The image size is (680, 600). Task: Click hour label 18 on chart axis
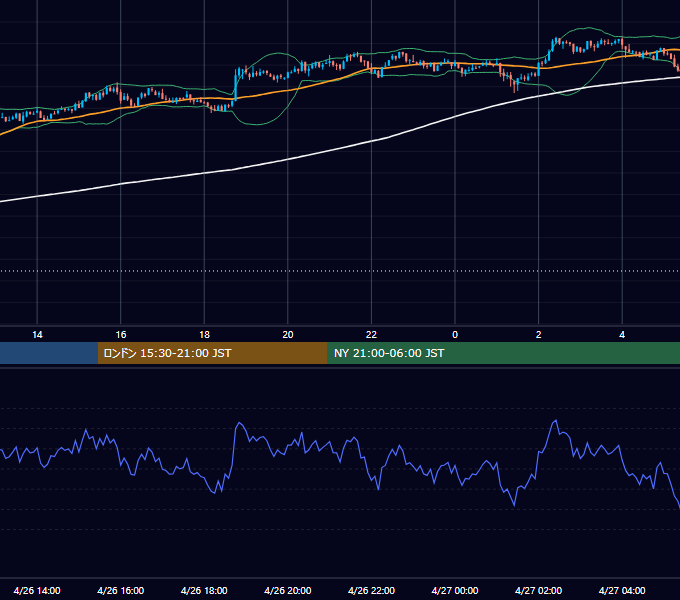point(204,335)
